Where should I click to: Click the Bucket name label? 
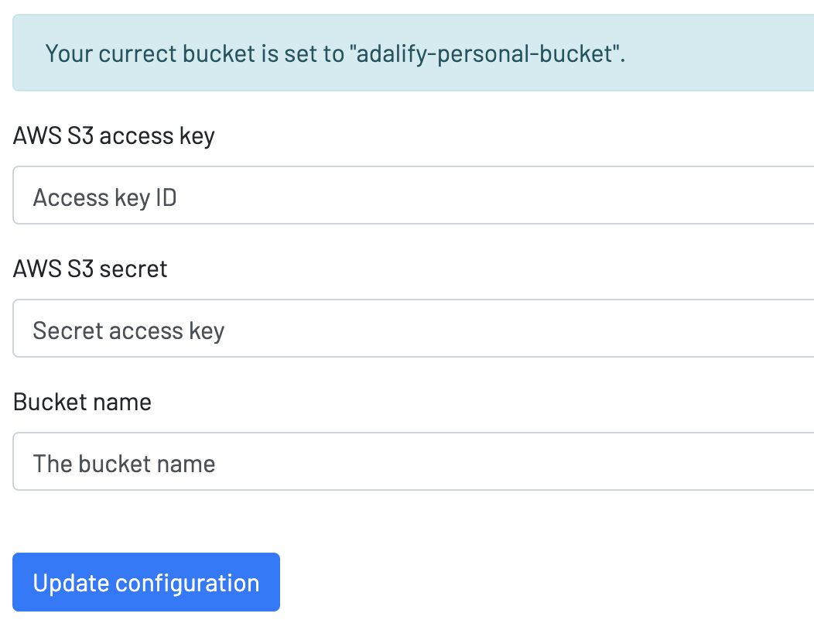coord(82,402)
